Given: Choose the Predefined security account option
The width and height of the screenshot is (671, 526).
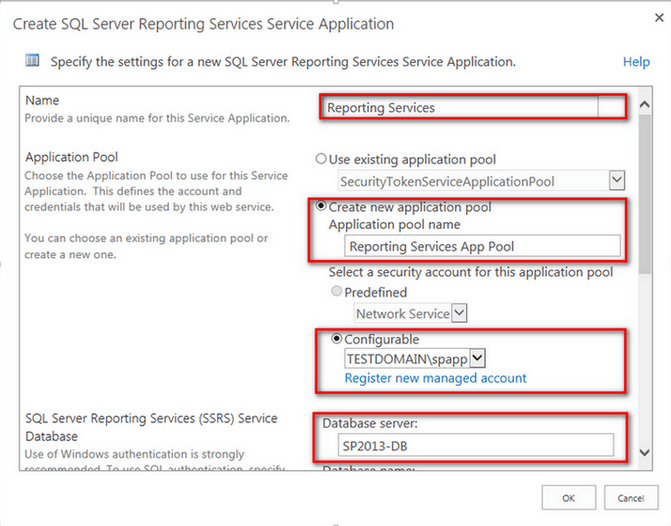Looking at the screenshot, I should (x=337, y=291).
